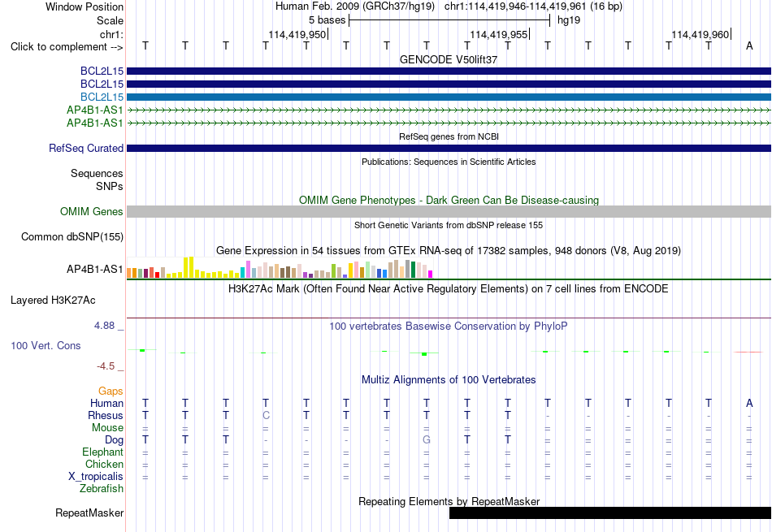Select the Chicken alignment row label
This screenshot has height=532, width=772.
[x=104, y=464]
